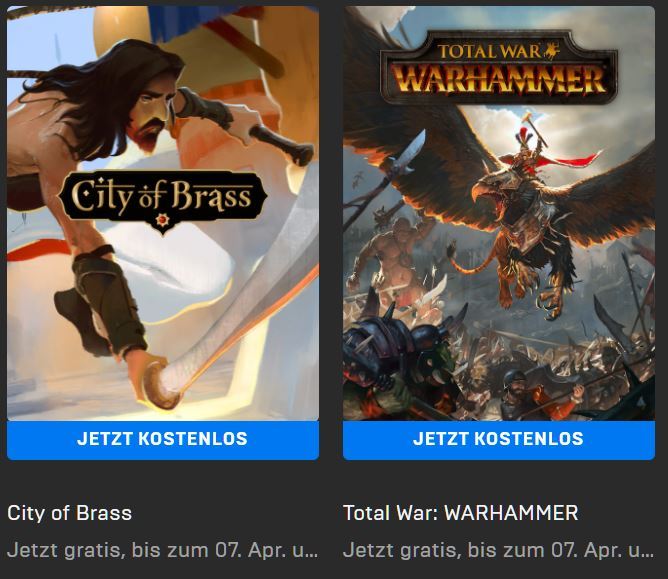Click City of Brass 'Jetzt gratis' date text
The image size is (668, 579).
click(x=163, y=550)
